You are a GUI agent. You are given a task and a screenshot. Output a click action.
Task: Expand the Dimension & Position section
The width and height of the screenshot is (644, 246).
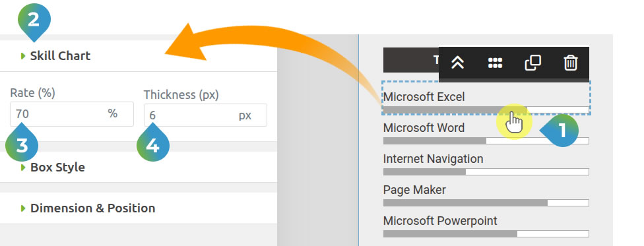[x=139, y=208]
